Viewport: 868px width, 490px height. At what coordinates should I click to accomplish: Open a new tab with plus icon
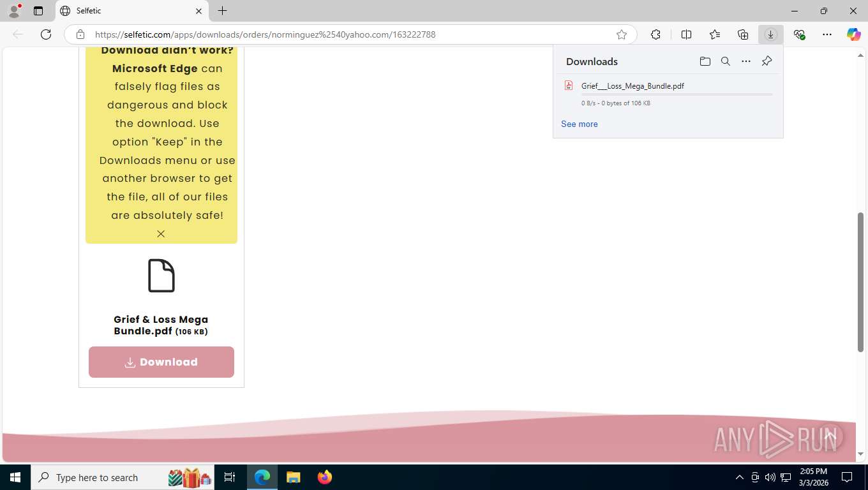point(222,11)
